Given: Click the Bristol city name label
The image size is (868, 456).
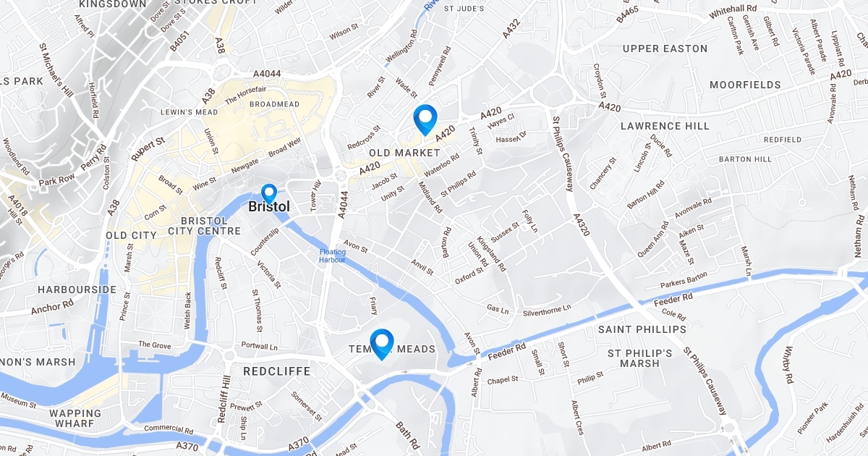Looking at the screenshot, I should [x=269, y=207].
